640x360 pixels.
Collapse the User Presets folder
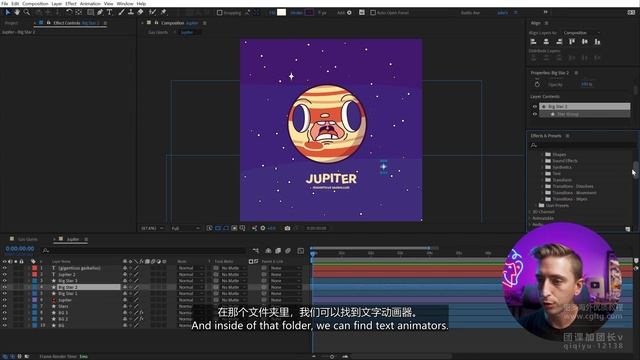(536, 205)
